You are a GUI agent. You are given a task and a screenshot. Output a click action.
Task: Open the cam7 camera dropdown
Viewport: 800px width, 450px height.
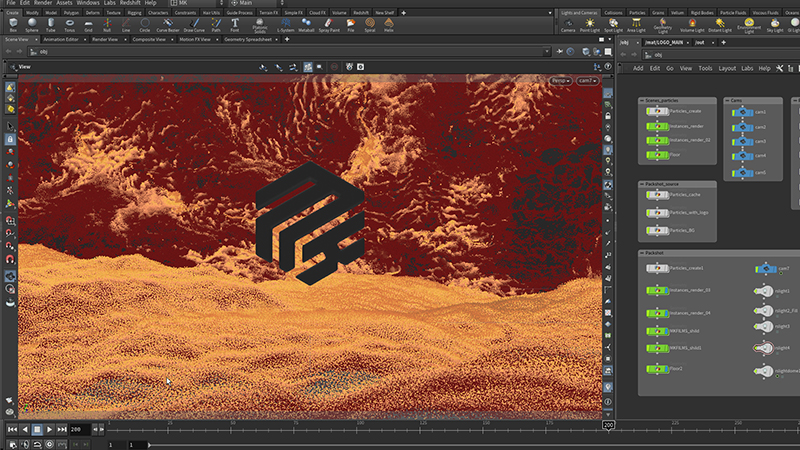pos(587,80)
